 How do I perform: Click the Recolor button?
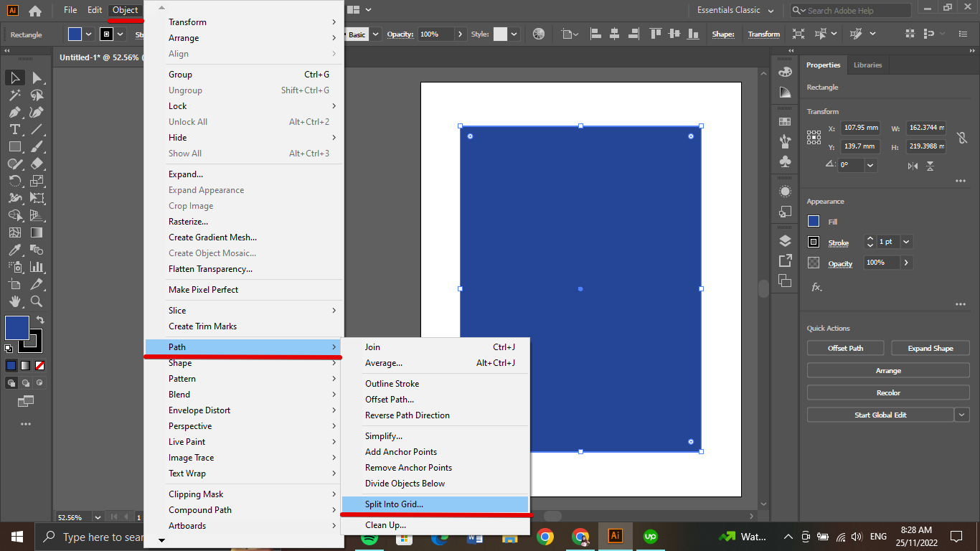[887, 392]
